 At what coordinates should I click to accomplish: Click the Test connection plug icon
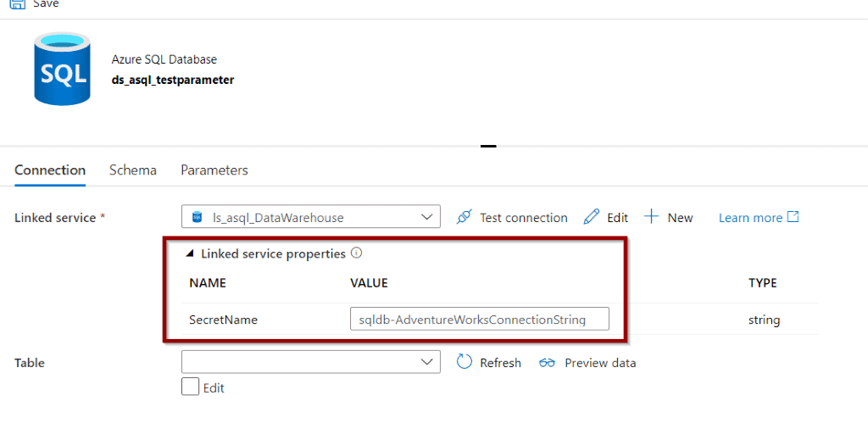pyautogui.click(x=464, y=218)
